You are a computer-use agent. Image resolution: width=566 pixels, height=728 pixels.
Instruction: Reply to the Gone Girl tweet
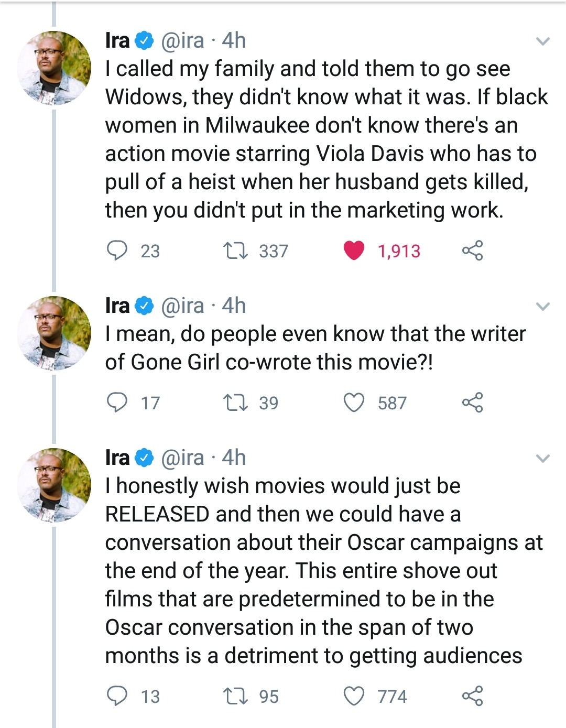click(x=117, y=403)
